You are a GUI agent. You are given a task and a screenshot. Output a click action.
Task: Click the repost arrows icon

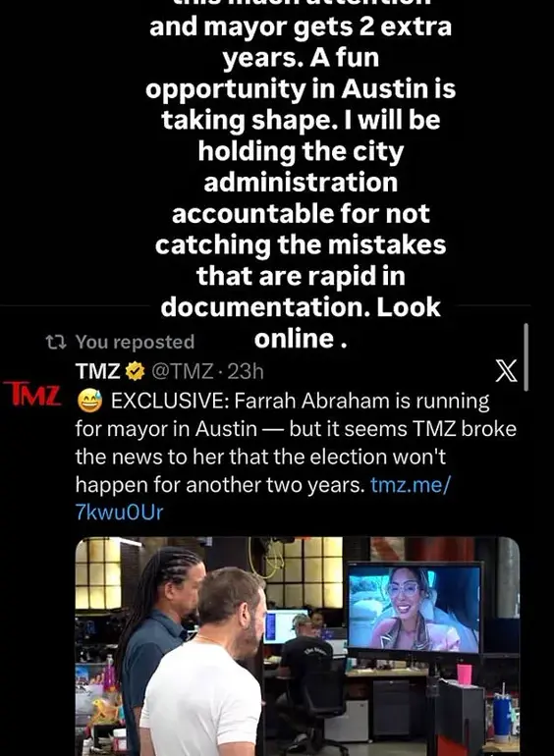coord(55,343)
